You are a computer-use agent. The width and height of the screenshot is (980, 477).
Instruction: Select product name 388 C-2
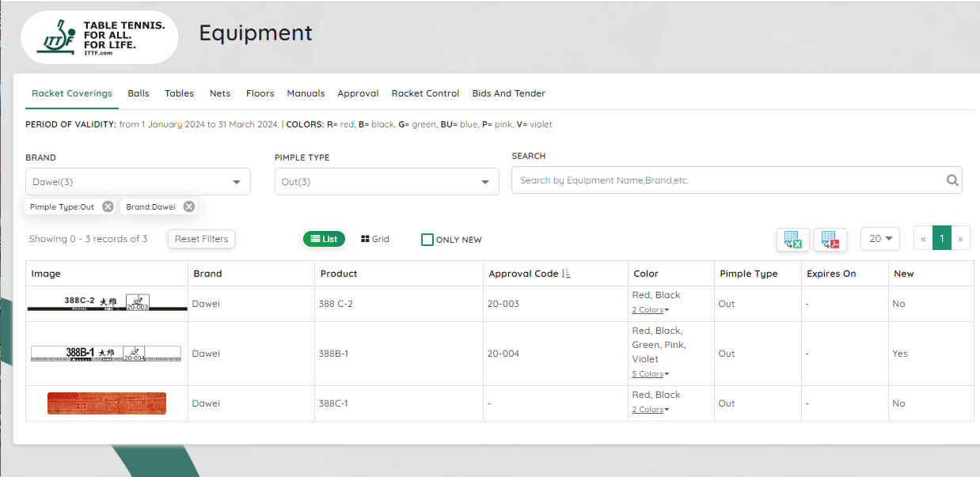point(337,304)
